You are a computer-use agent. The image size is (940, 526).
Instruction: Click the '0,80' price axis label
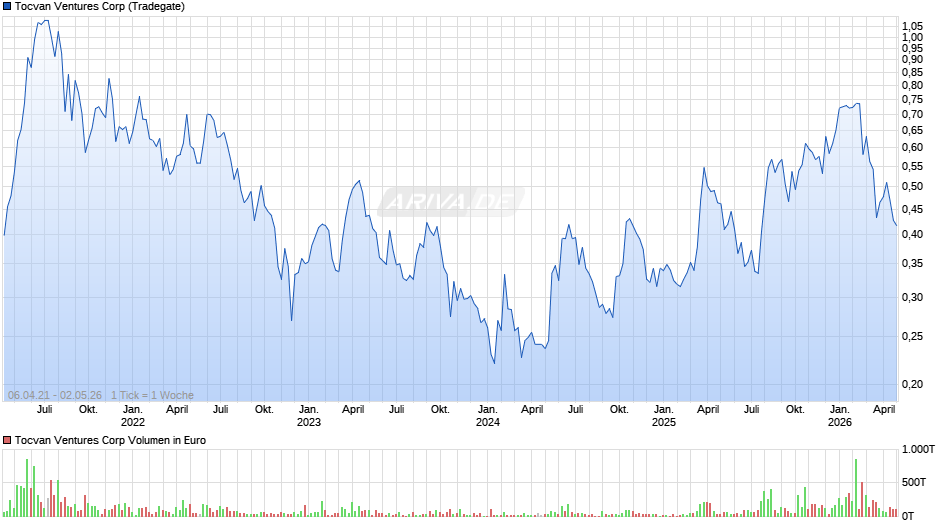click(912, 85)
